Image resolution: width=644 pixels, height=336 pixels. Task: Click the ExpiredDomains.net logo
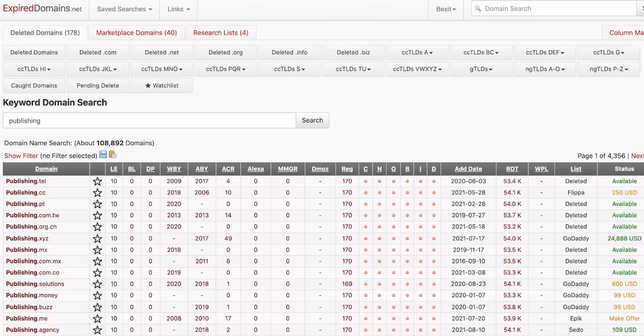coord(42,8)
